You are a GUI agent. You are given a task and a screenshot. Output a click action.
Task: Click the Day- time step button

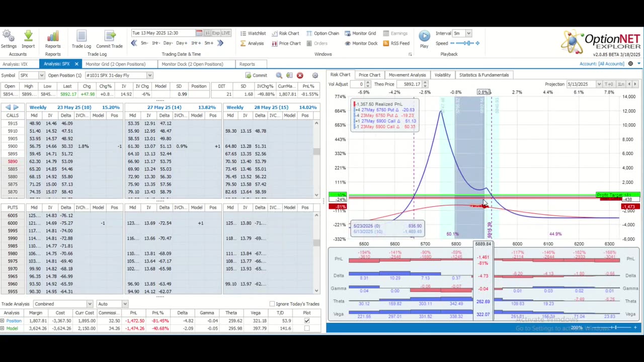[168, 43]
